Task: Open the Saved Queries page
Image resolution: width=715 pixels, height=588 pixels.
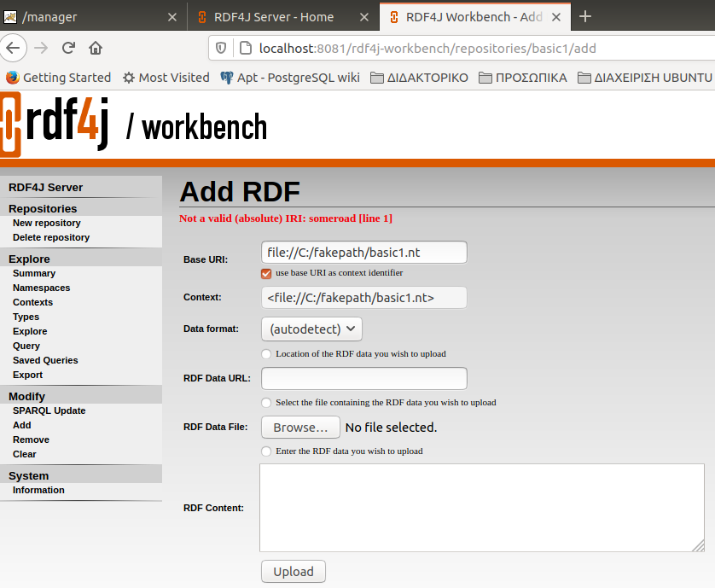Action: 44,360
